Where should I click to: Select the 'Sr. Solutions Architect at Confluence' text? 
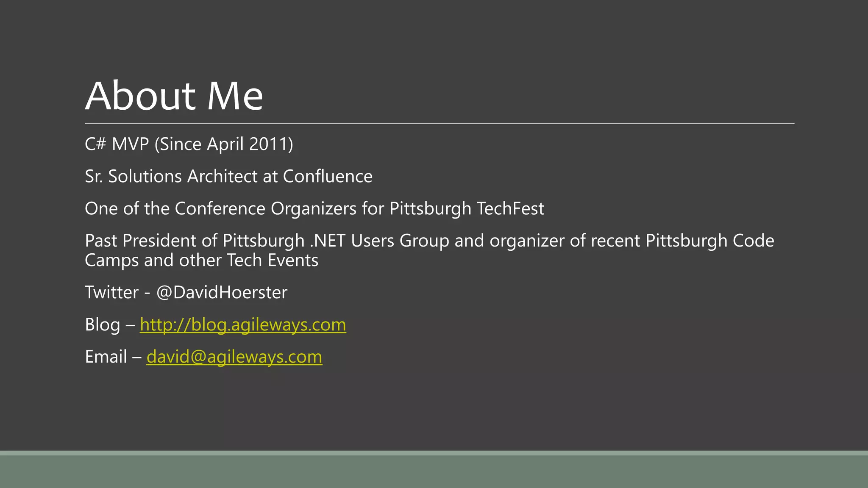pyautogui.click(x=228, y=176)
